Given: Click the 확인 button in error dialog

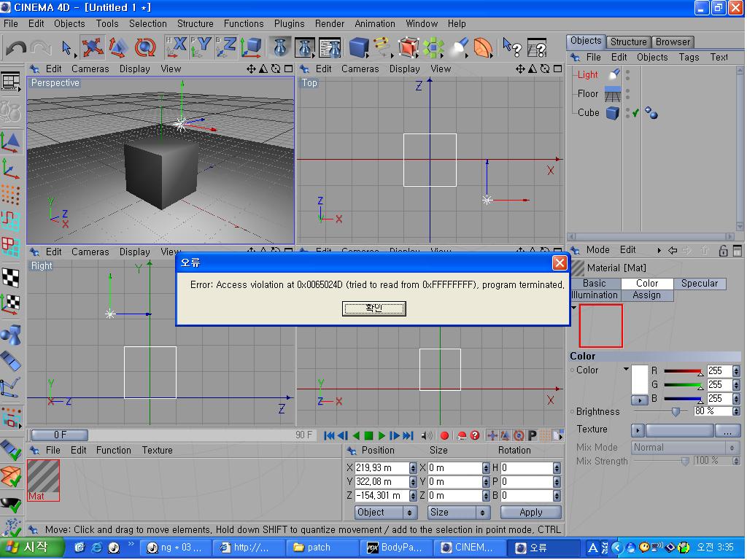Looking at the screenshot, I should click(x=374, y=308).
